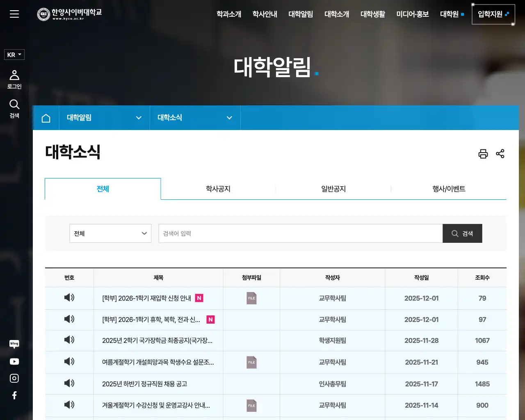This screenshot has width=525, height=420.
Task: Open the YouTube channel icon
Action: [x=14, y=361]
